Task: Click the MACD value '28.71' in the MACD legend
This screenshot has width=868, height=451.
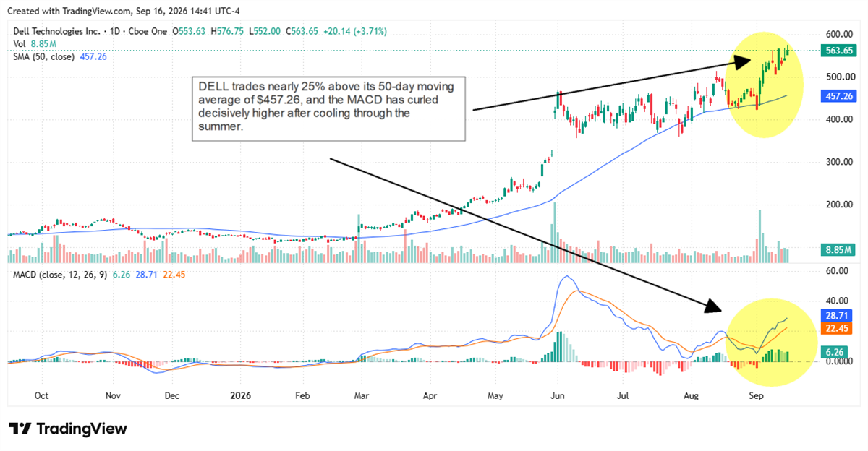Action: 147,275
